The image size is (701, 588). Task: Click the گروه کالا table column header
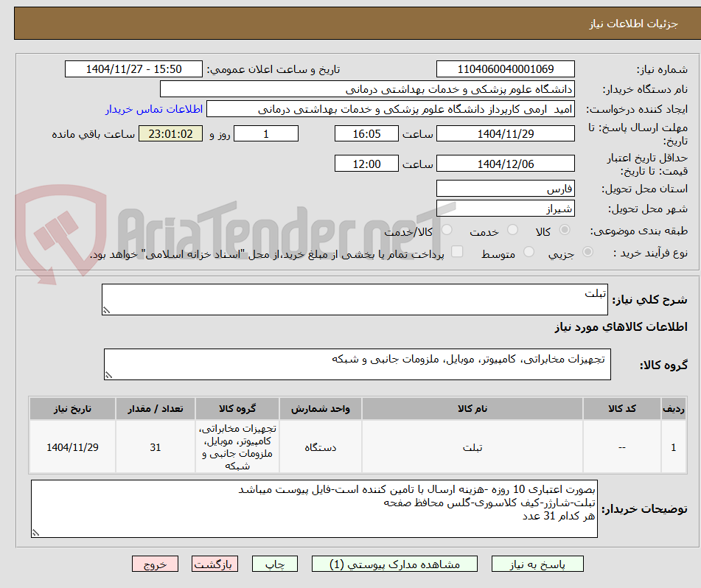point(237,408)
